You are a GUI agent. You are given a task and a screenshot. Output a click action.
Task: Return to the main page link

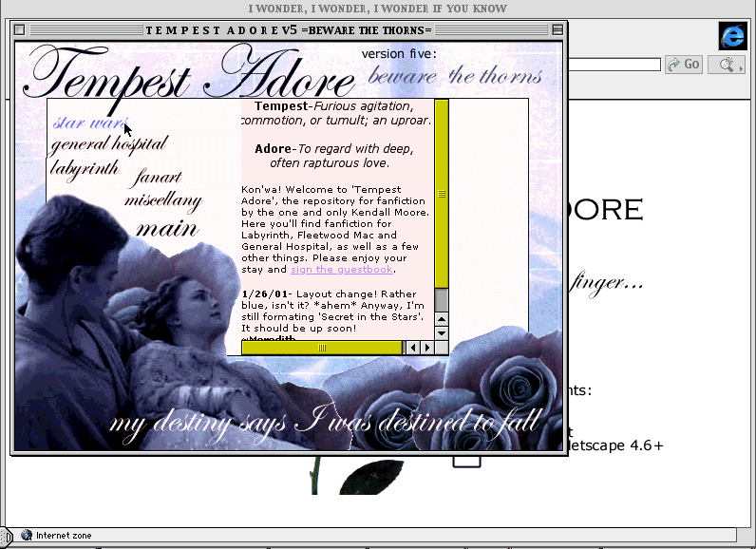coord(166,228)
